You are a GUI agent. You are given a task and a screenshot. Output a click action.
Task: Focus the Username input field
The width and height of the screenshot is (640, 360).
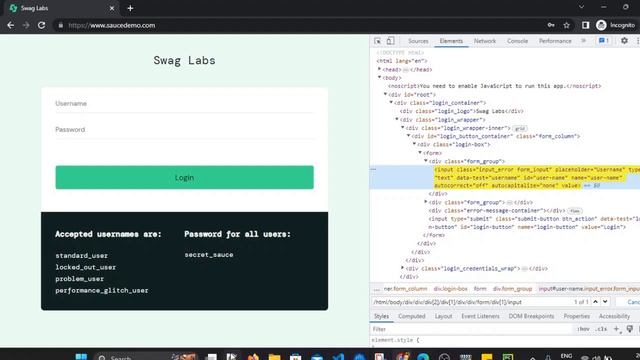pyautogui.click(x=184, y=104)
